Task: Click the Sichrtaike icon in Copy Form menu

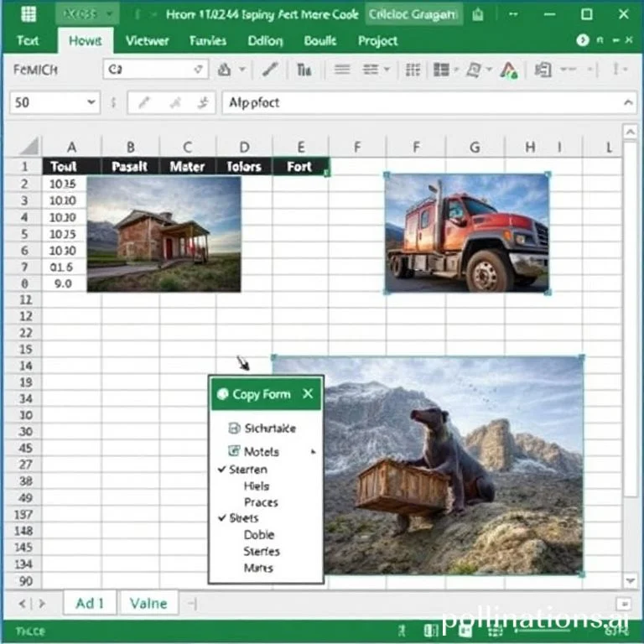Action: point(234,428)
